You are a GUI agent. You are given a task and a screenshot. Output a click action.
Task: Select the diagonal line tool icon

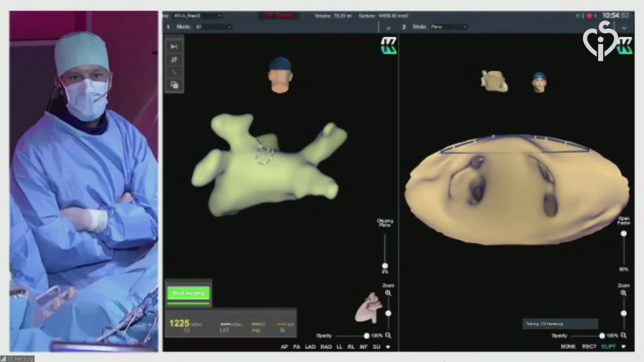(174, 72)
